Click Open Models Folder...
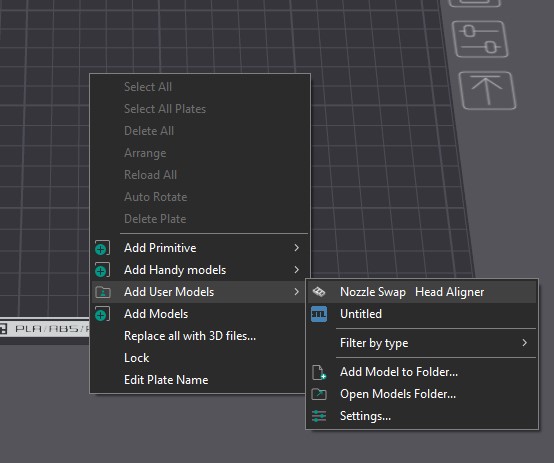 point(422,394)
